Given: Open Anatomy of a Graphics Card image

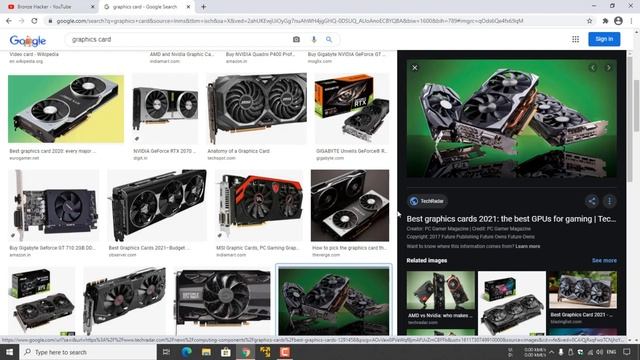Looking at the screenshot, I should [x=257, y=109].
